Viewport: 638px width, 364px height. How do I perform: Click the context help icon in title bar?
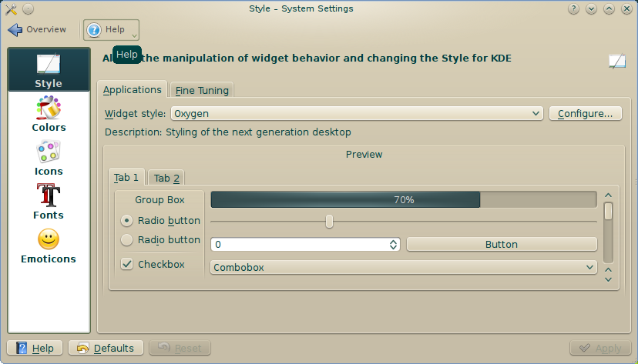pyautogui.click(x=573, y=9)
